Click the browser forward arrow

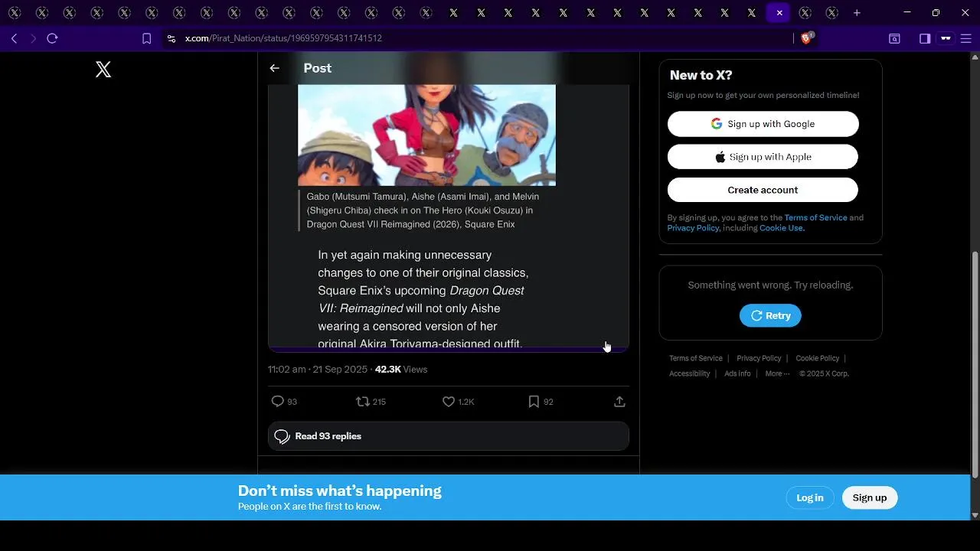tap(33, 38)
